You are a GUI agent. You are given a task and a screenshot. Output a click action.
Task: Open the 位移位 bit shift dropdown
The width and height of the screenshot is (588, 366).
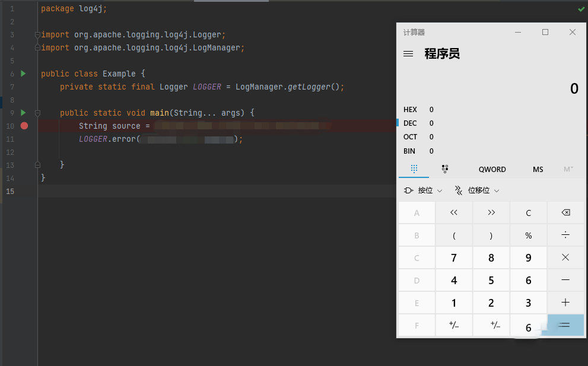tap(477, 190)
